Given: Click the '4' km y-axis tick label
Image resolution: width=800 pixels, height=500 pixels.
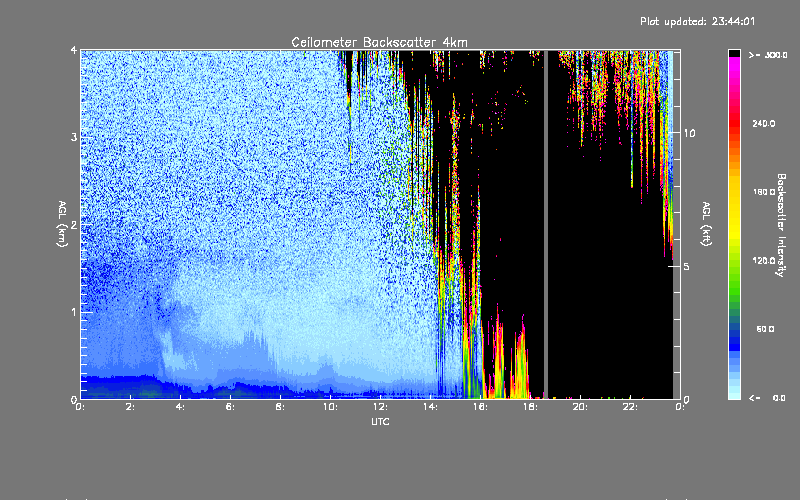Looking at the screenshot, I should pos(74,51).
